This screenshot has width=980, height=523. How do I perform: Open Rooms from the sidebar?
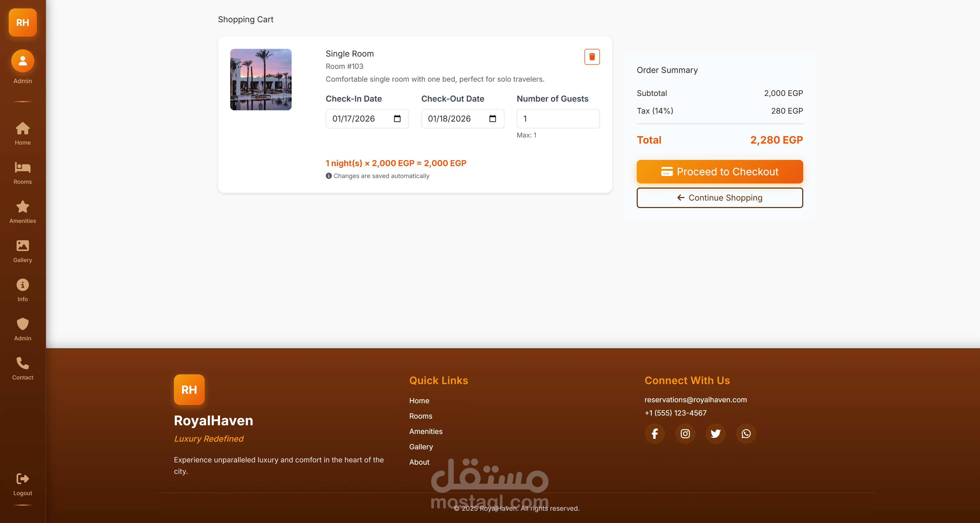pos(23,172)
